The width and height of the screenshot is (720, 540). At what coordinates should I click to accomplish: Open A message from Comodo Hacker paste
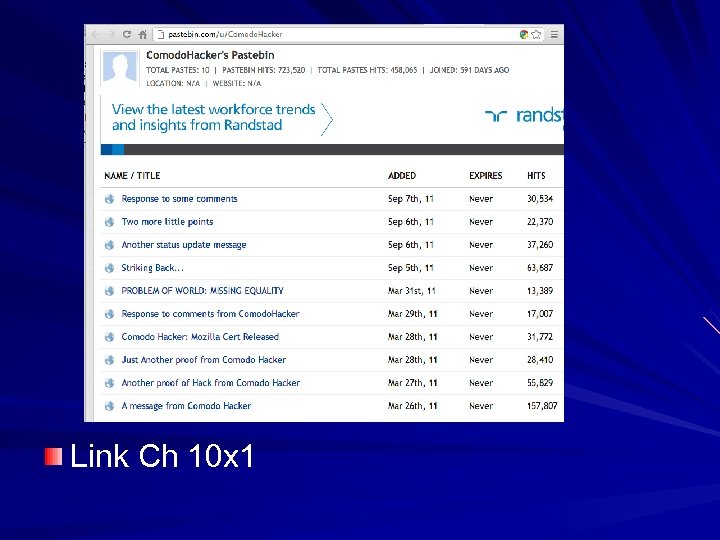point(186,406)
